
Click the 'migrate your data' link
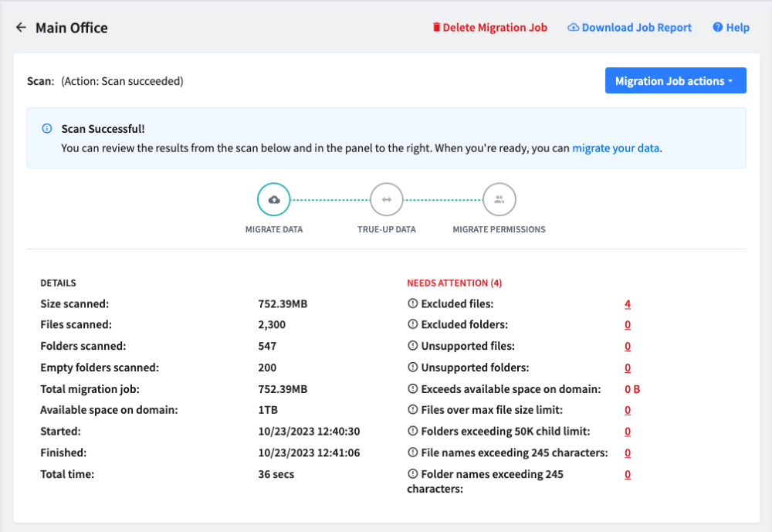click(615, 148)
